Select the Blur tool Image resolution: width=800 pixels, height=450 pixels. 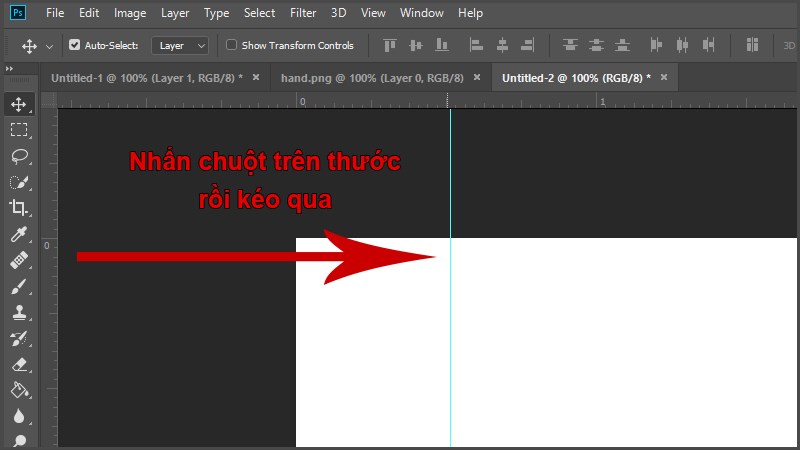tap(19, 416)
